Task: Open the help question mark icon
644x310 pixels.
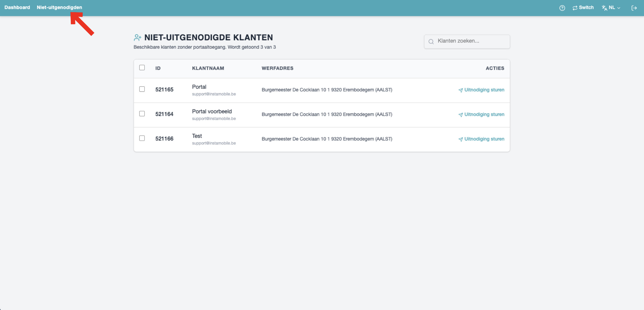Action: click(562, 8)
